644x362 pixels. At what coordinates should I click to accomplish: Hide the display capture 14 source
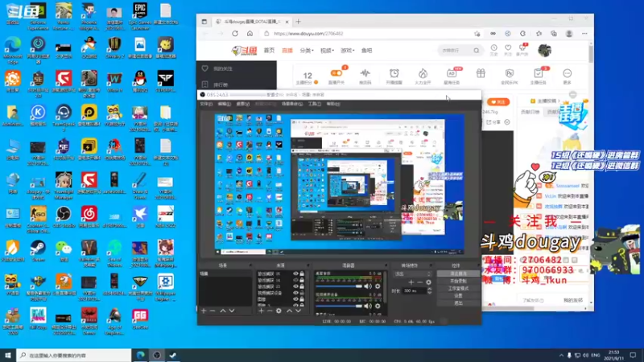pyautogui.click(x=295, y=280)
